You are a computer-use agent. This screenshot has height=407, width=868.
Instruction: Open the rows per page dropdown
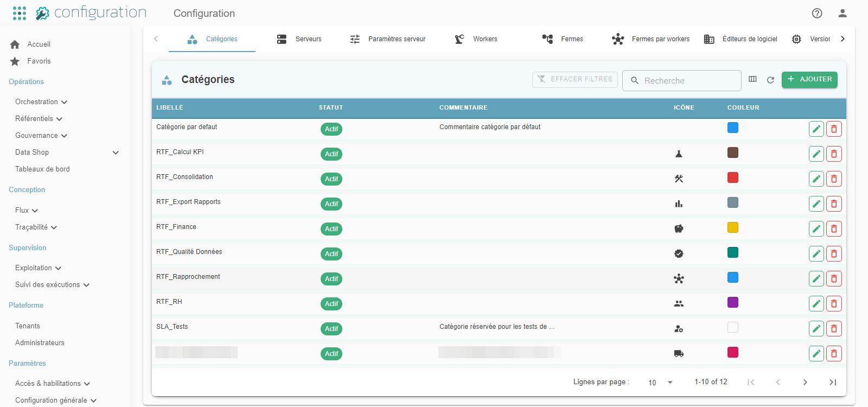660,383
